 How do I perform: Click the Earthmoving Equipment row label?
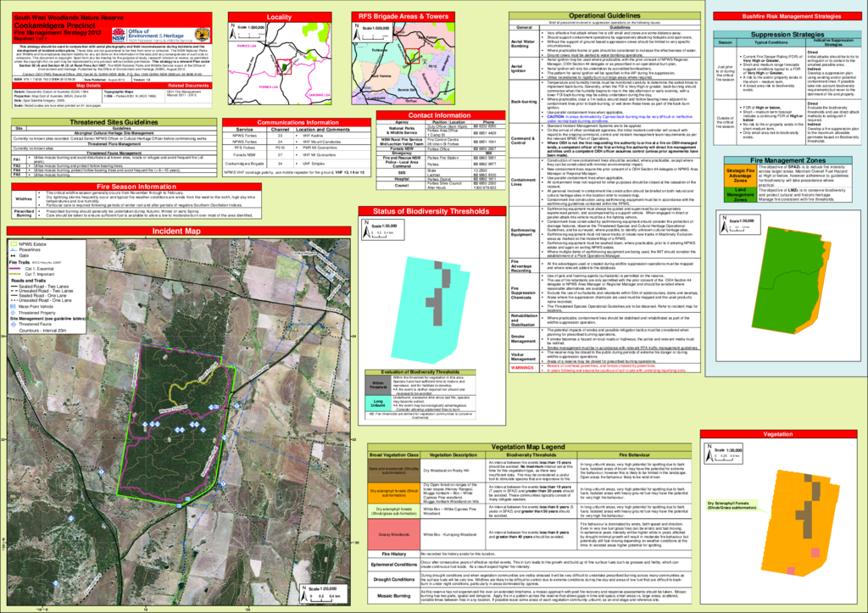point(522,232)
